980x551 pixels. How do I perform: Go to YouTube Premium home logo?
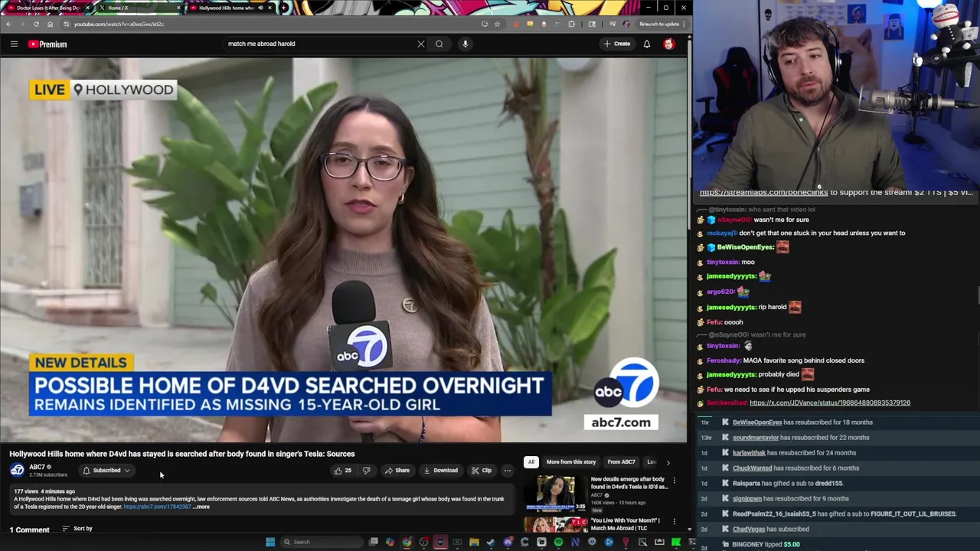[47, 44]
